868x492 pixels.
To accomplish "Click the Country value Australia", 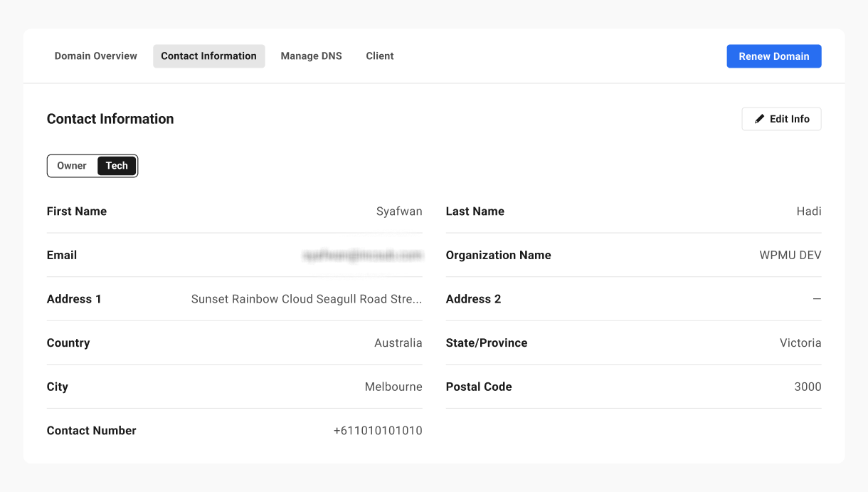I will click(398, 343).
